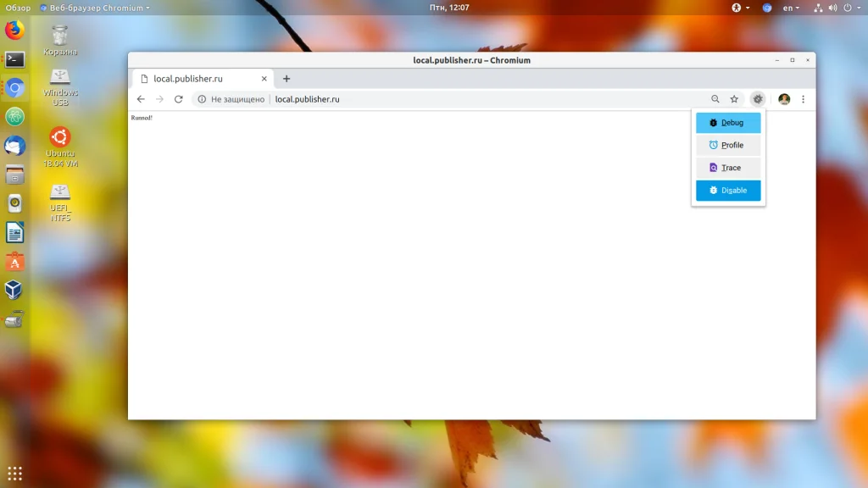This screenshot has height=488, width=868.
Task: Click the local.publisher.ru address field
Action: pos(307,99)
